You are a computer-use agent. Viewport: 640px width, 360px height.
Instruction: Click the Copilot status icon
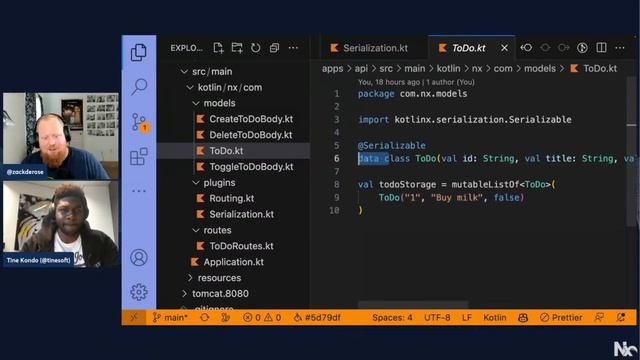(x=523, y=318)
